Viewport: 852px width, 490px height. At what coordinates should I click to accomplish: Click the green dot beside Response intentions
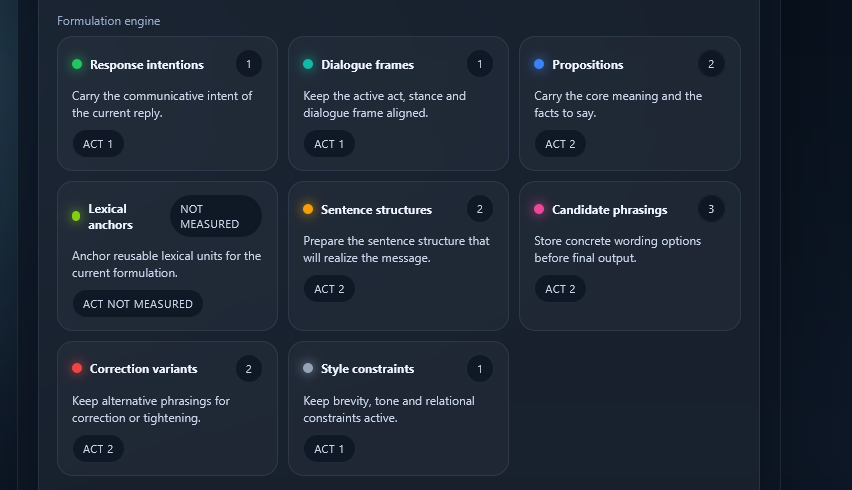click(77, 65)
